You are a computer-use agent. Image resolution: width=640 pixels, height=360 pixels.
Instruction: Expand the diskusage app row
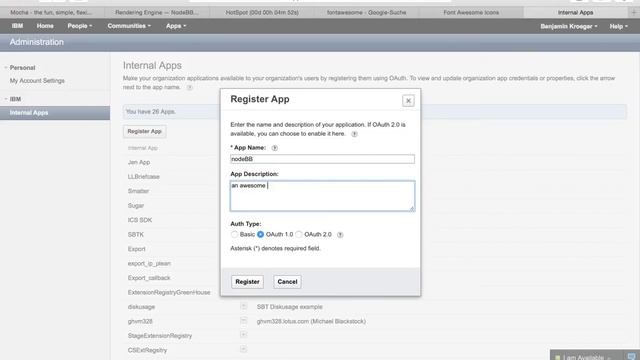[x=243, y=306]
